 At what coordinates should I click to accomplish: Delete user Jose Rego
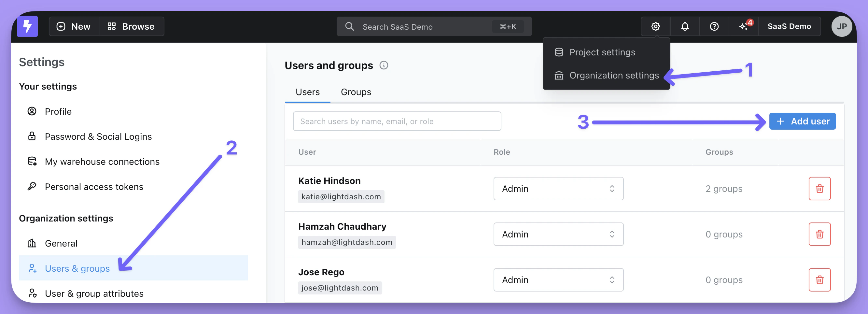[x=819, y=279]
